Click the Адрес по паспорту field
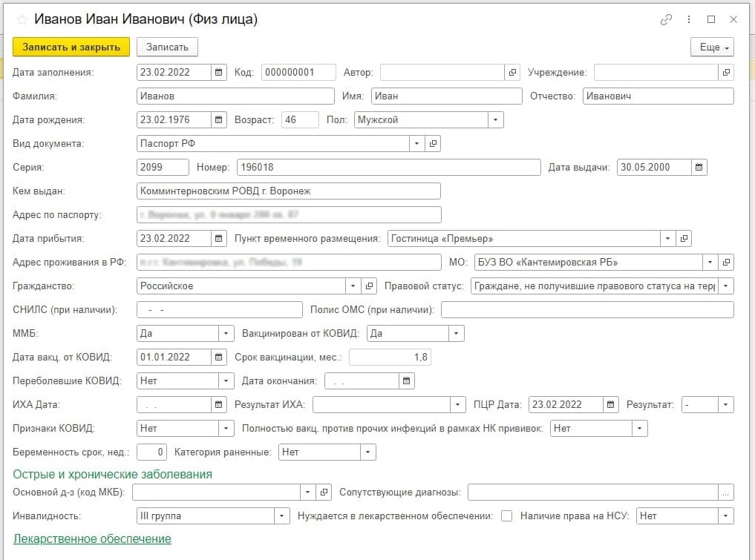Image resolution: width=755 pixels, height=560 pixels. click(289, 214)
